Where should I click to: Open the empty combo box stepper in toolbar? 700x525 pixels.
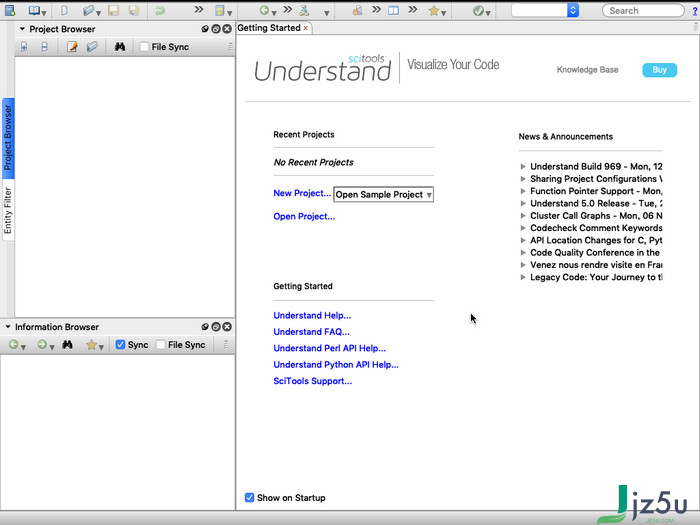click(573, 10)
